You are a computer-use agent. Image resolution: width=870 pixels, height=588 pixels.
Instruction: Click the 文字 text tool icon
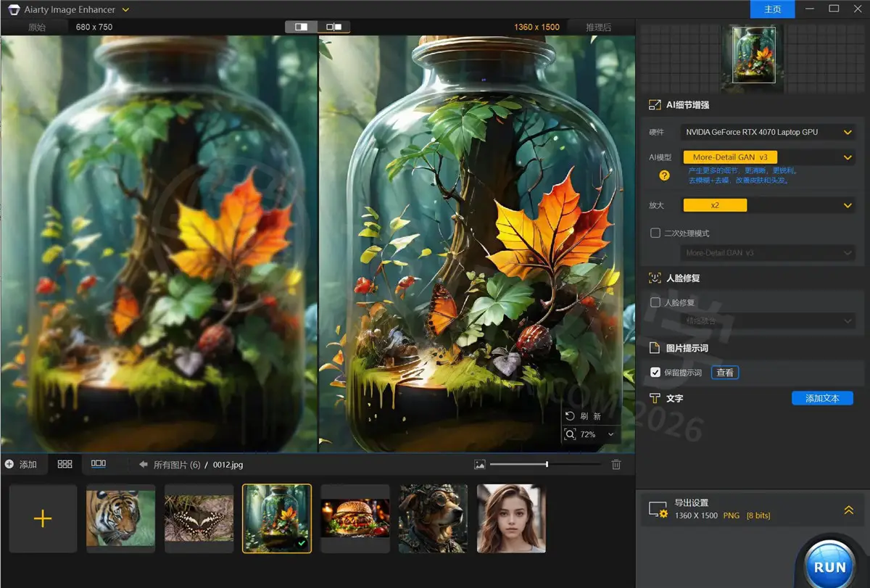655,398
